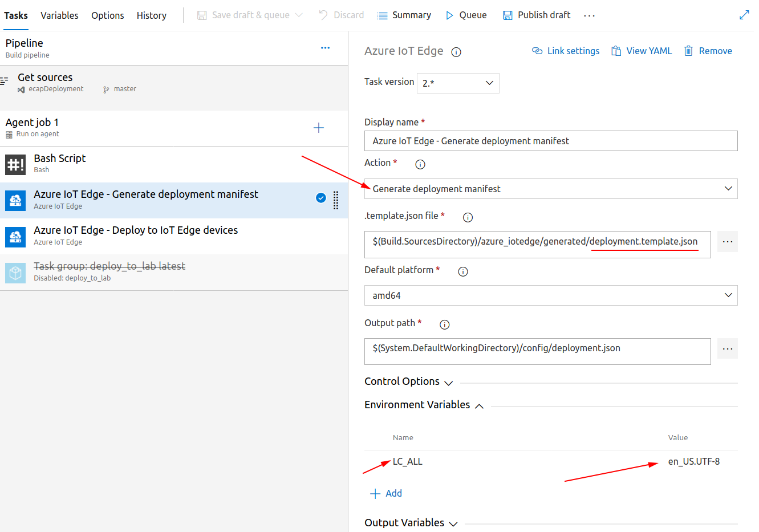Expand the Control Options section
The width and height of the screenshot is (759, 532).
(408, 381)
